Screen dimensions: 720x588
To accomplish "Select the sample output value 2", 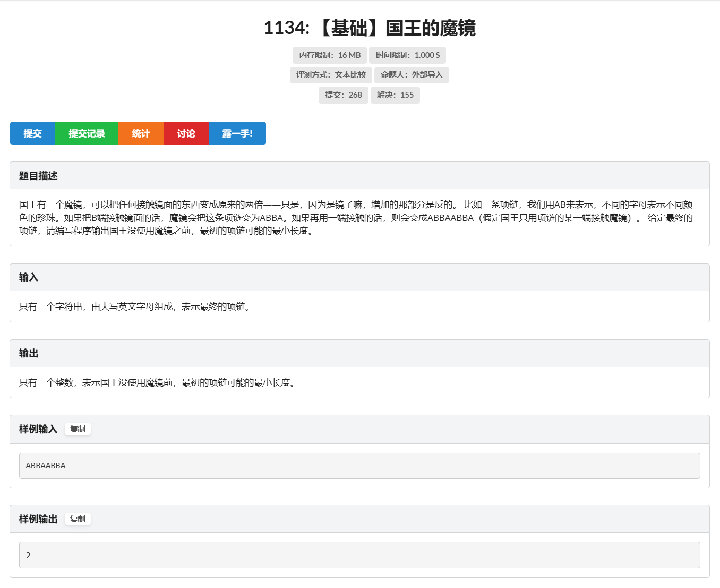I will pyautogui.click(x=27, y=555).
